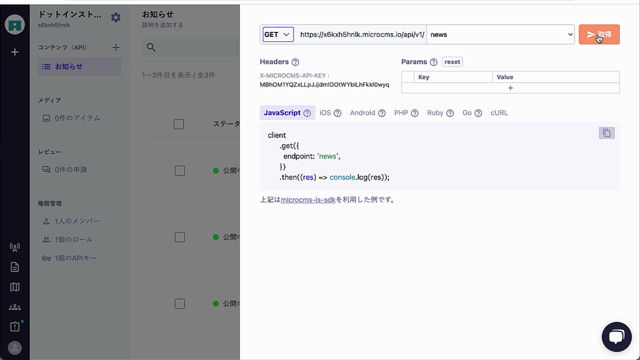The image size is (640, 360).
Task: Open the microcms-js-sdk link
Action: [308, 200]
